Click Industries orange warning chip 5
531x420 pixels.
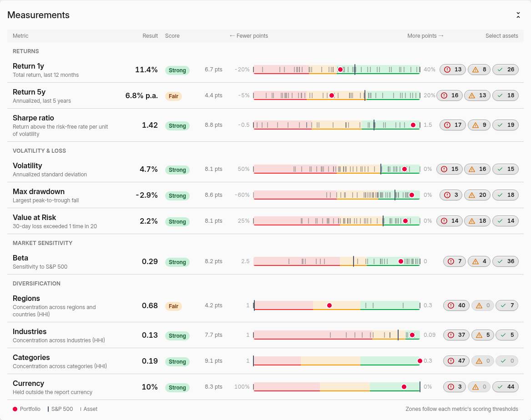[x=482, y=335]
